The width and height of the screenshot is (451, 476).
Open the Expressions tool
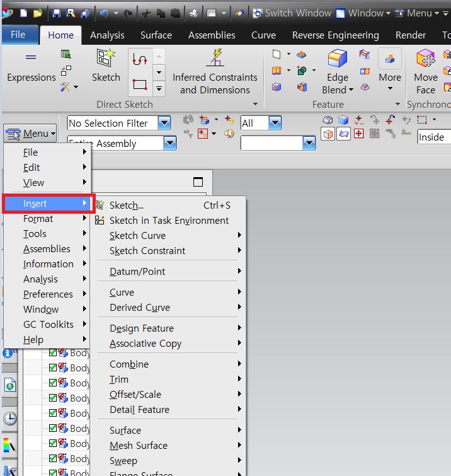(31, 67)
